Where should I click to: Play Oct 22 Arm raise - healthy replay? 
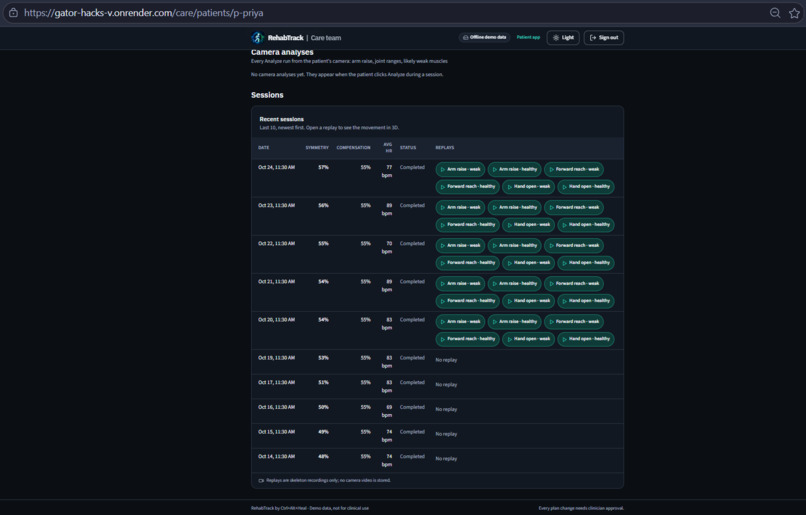(x=515, y=245)
